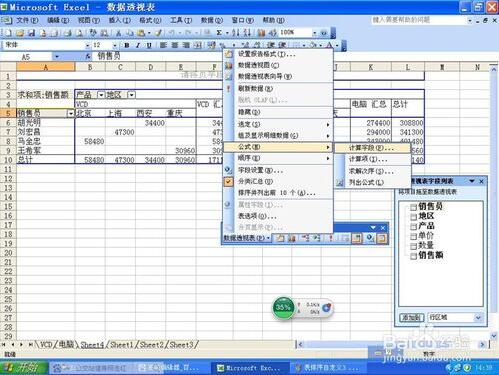The image size is (499, 375).
Task: Align cell text to the left
Action: (x=163, y=45)
